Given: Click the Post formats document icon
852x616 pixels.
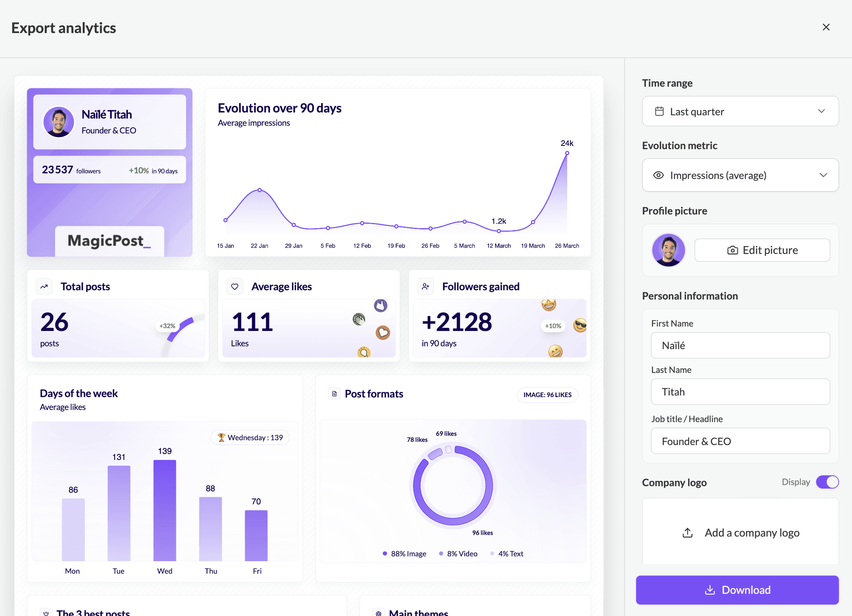Looking at the screenshot, I should [x=334, y=394].
